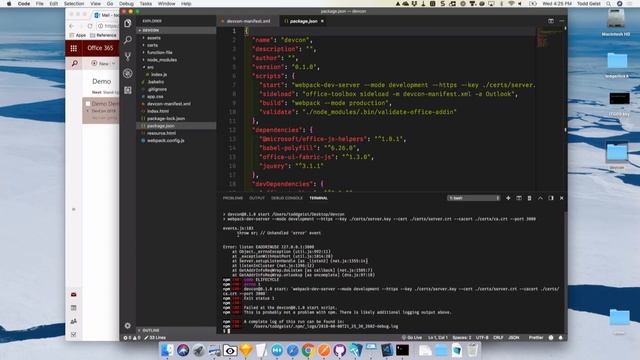
Task: Move the panel to the right side
Action: pyautogui.click(x=551, y=198)
